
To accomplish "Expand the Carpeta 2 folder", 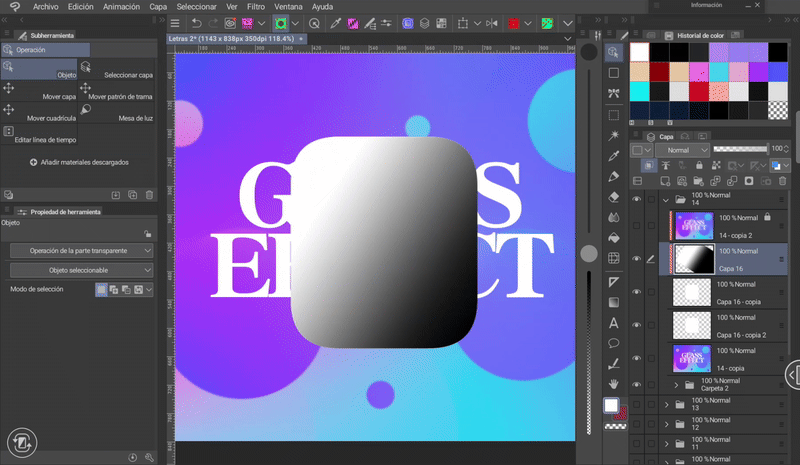I will [x=676, y=384].
